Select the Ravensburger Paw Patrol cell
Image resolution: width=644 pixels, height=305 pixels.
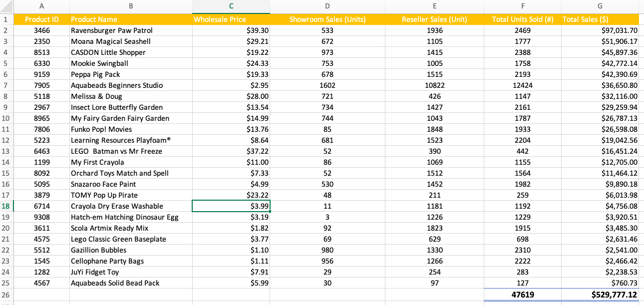pyautogui.click(x=131, y=30)
